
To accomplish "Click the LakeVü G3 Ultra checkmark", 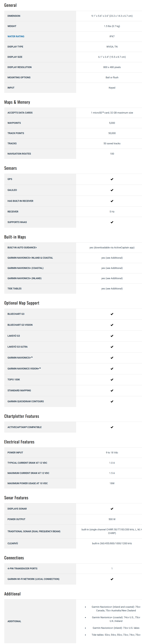I will (112, 347).
